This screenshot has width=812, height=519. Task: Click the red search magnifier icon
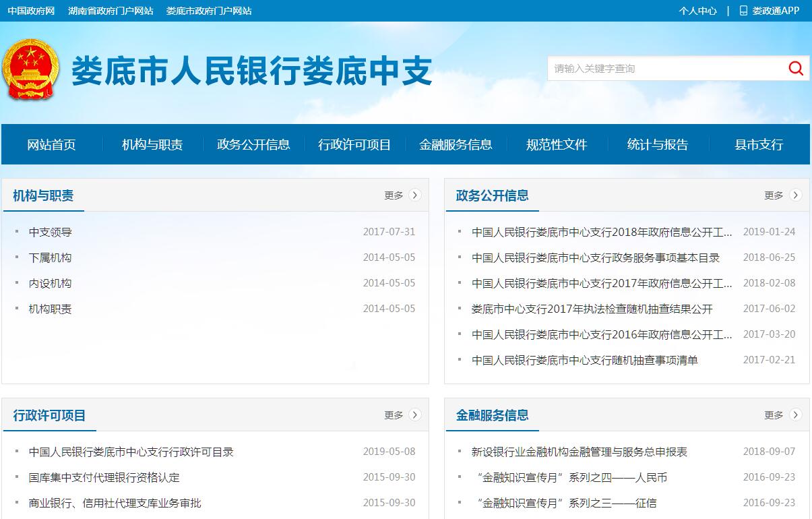click(796, 68)
